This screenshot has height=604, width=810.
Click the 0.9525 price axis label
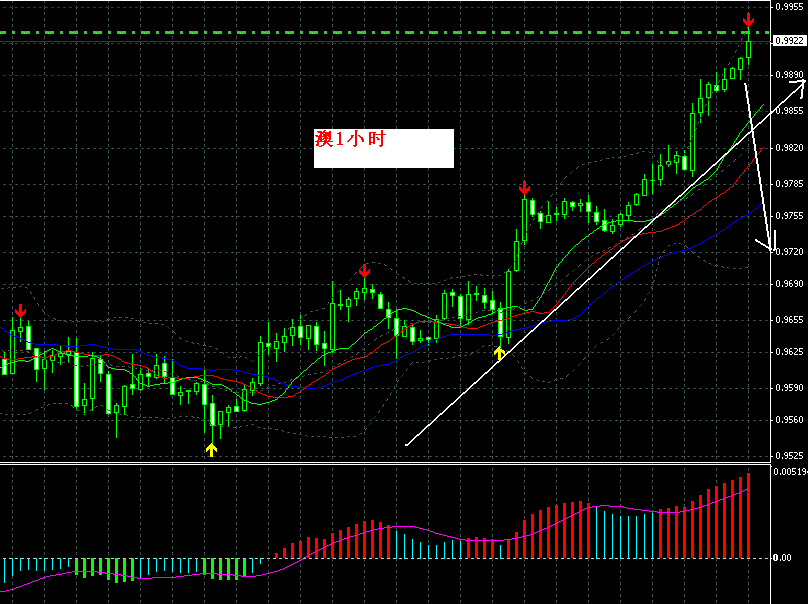pos(789,456)
